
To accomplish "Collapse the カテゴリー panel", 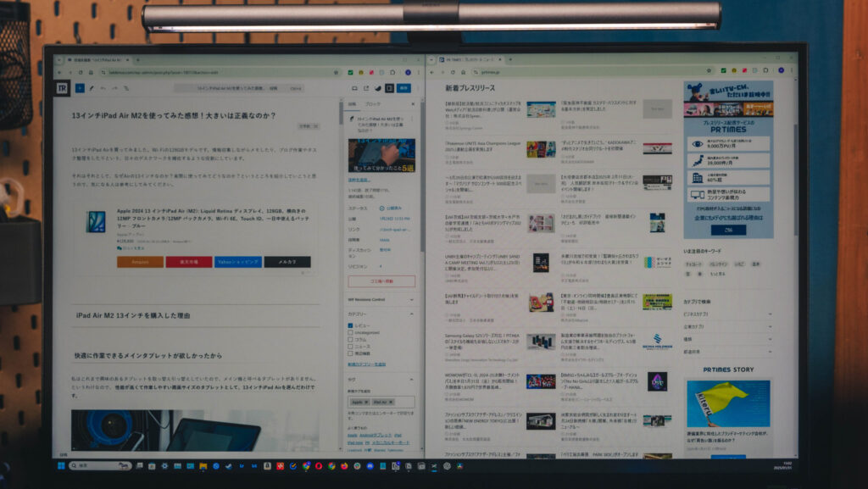I will coord(411,314).
